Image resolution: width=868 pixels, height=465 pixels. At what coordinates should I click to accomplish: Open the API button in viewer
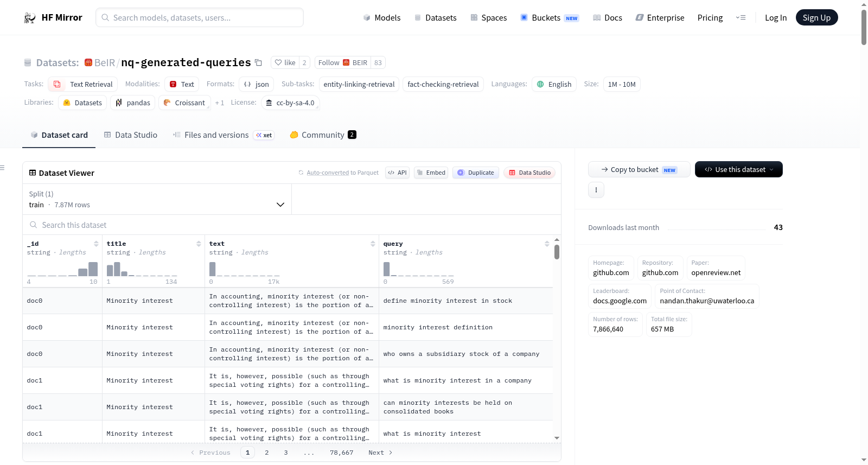397,173
